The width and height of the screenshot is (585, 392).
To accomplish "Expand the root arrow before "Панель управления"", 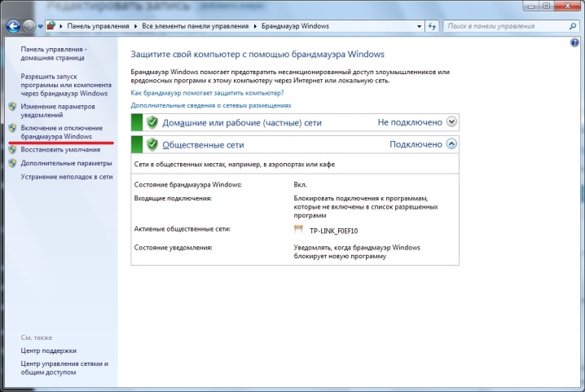I will coord(61,26).
